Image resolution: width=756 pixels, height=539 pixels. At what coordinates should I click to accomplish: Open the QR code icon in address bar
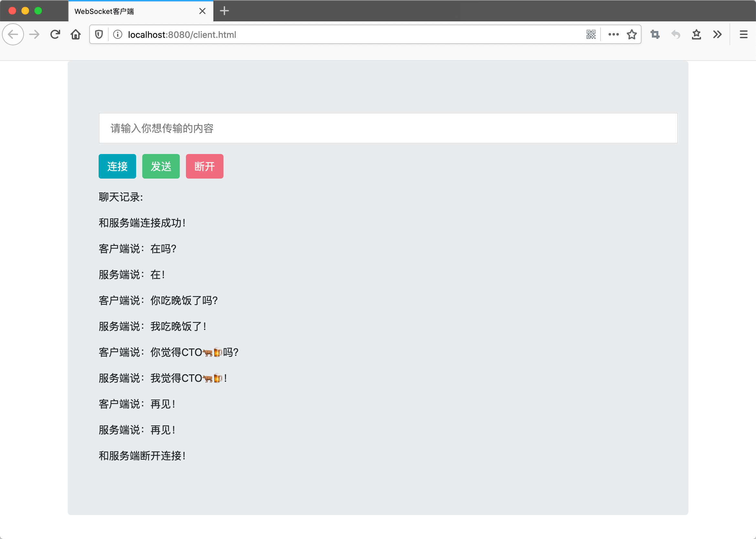pyautogui.click(x=591, y=35)
